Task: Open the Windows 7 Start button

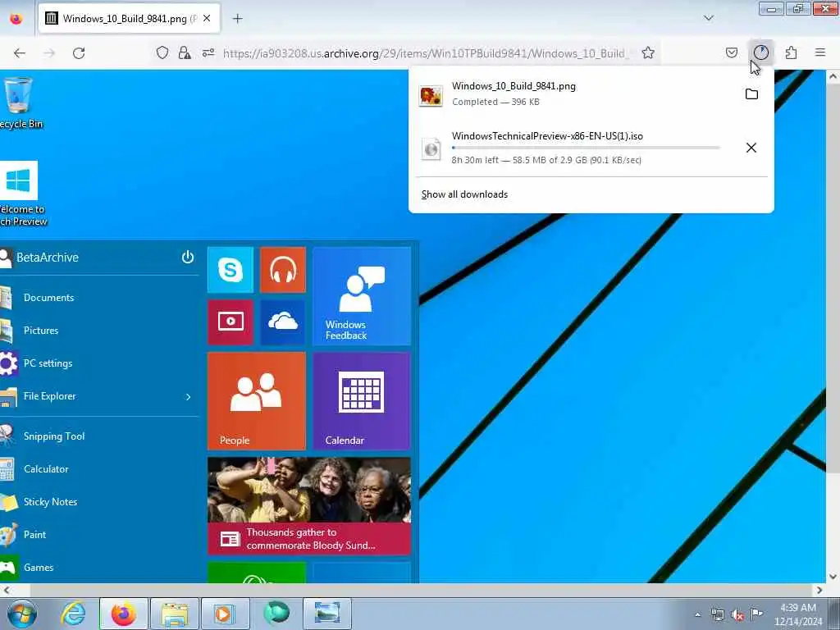Action: pyautogui.click(x=21, y=614)
